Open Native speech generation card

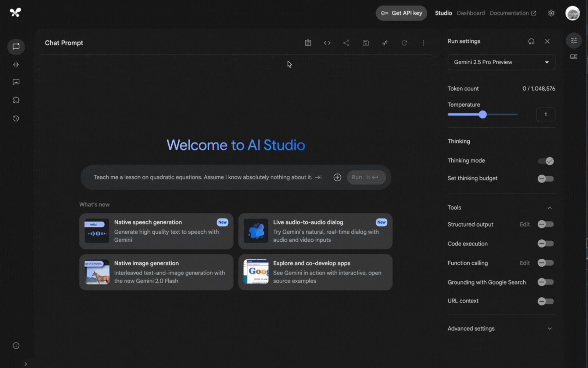156,231
